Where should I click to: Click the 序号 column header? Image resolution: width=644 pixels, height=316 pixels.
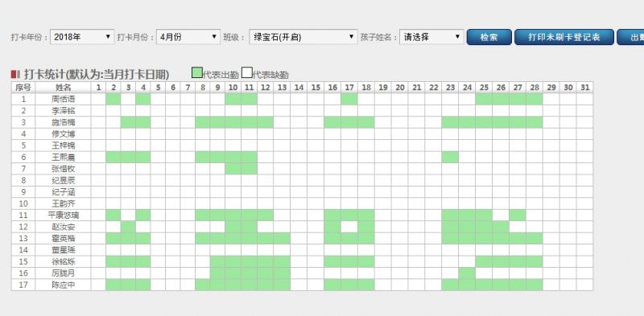[23, 88]
